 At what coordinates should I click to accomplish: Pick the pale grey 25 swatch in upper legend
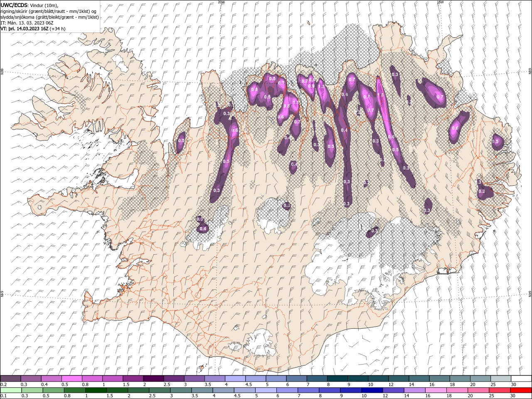[501, 379]
